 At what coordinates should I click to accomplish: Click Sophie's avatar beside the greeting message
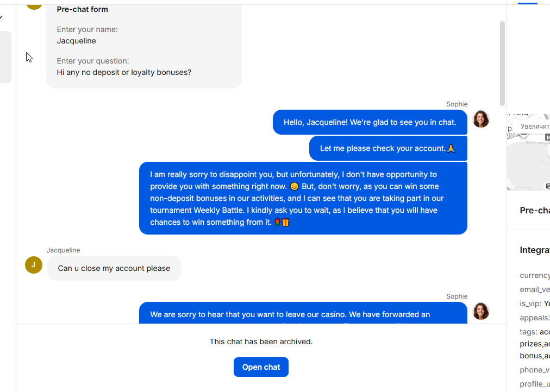click(x=481, y=119)
